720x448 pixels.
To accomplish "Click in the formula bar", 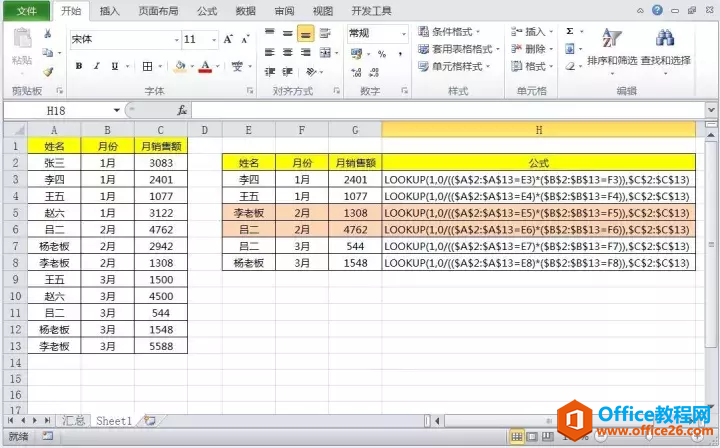I will pyautogui.click(x=448, y=111).
